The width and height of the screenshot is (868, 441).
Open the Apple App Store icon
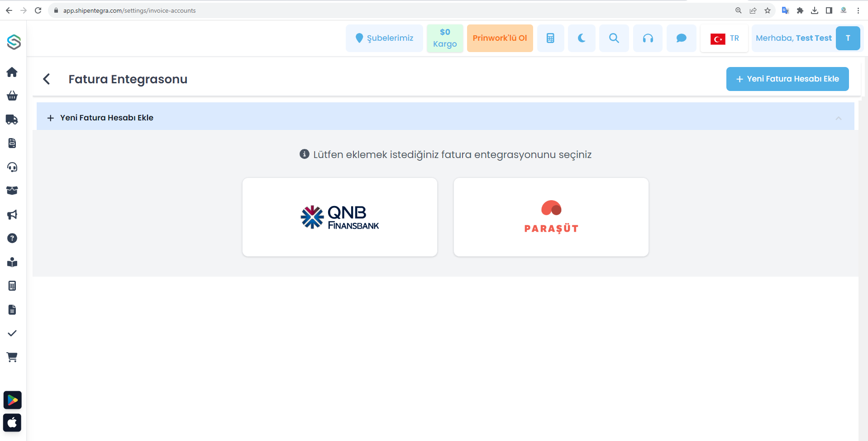(x=13, y=422)
